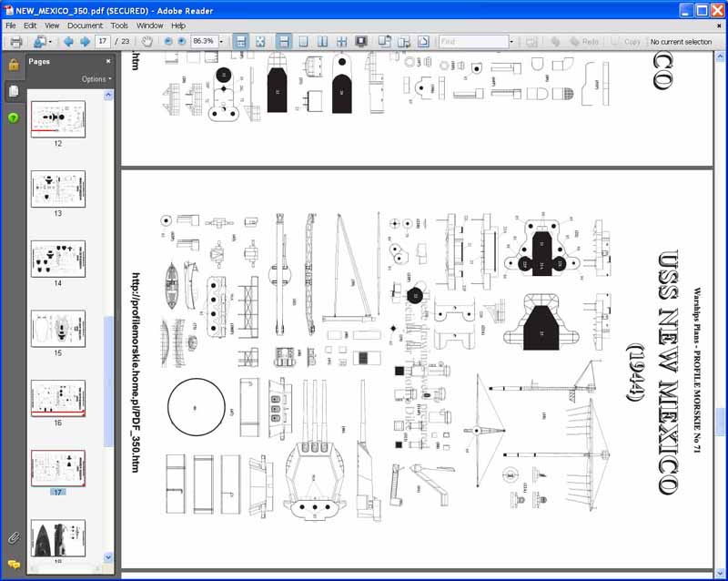Click the green help icon in the sidebar
Viewport: 728px width, 581px height.
[x=14, y=118]
